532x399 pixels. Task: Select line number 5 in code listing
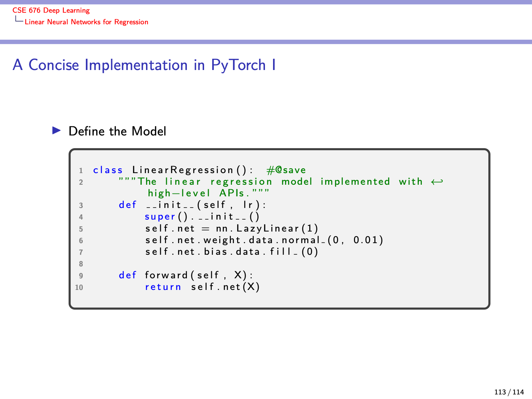tap(81, 229)
